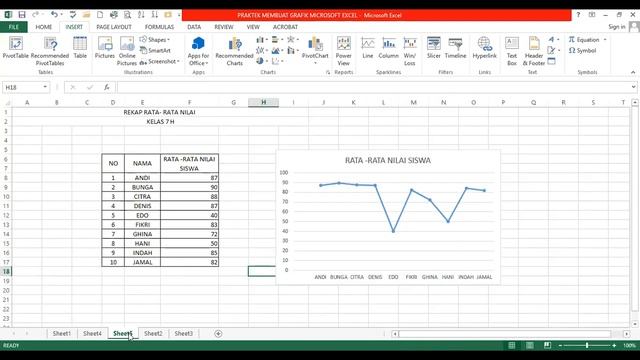The image size is (640, 360).
Task: Click the Undo arrow icon
Action: coord(54,15)
